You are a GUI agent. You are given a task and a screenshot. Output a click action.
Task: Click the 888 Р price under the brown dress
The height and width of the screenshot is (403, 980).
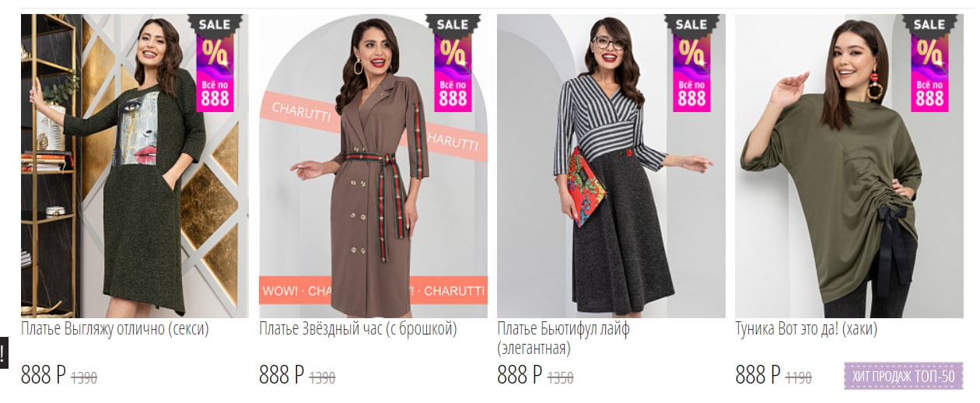(x=282, y=375)
